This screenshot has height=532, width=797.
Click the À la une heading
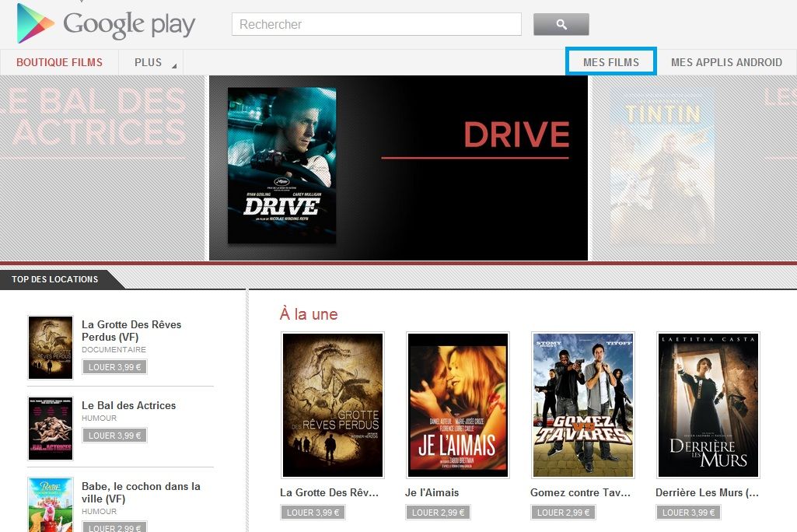[x=309, y=313]
